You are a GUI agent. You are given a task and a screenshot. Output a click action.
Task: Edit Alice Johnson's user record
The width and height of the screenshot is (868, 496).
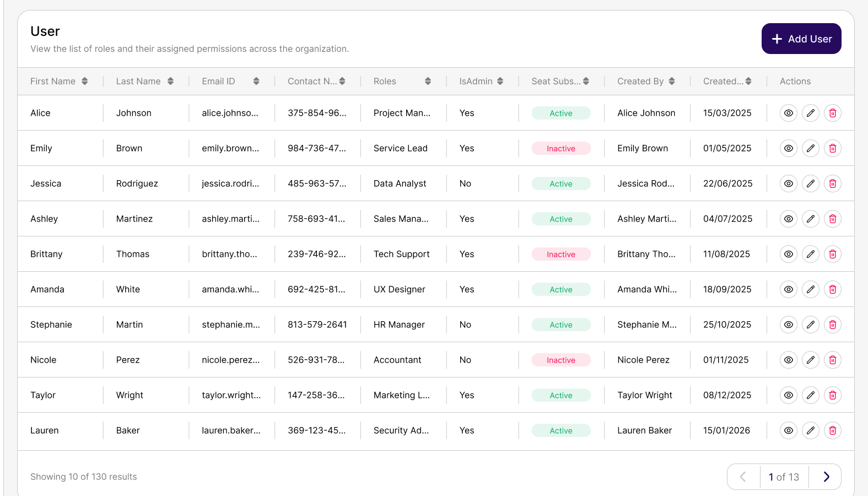point(811,113)
